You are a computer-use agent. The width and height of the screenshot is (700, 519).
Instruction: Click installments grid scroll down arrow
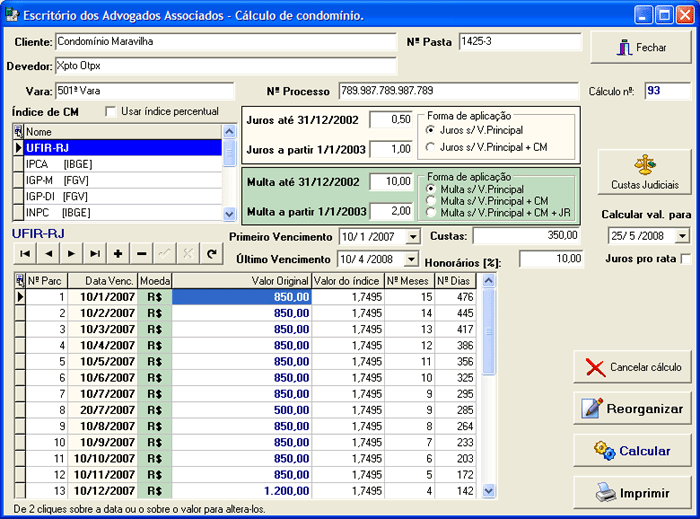(489, 491)
